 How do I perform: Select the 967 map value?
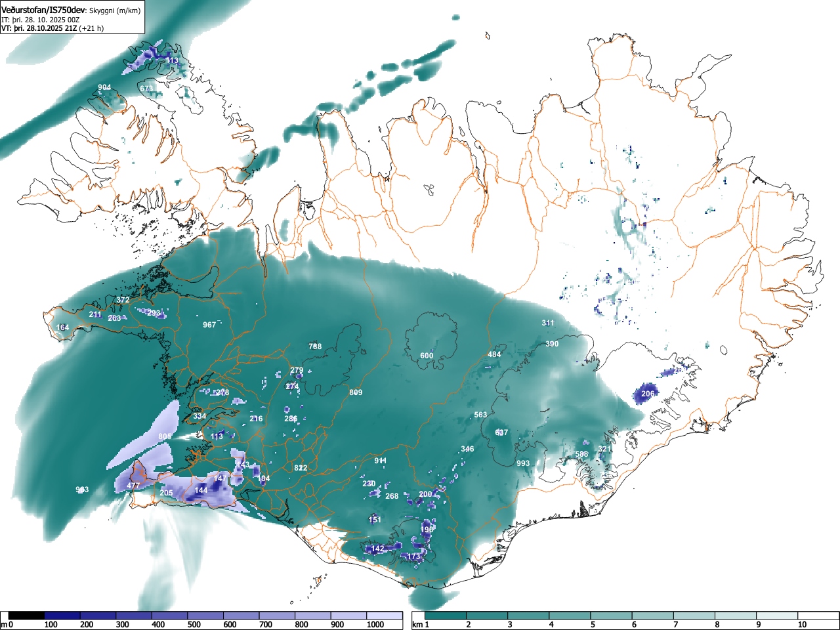[209, 325]
